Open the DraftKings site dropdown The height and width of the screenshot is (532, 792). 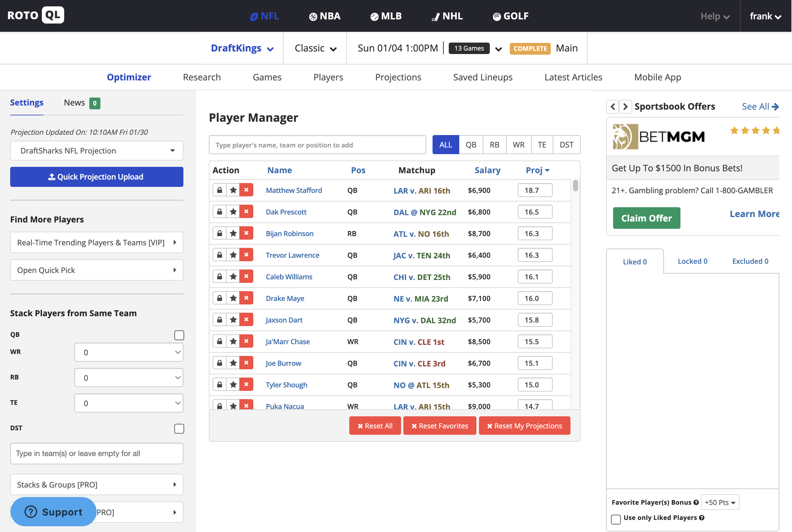[242, 48]
